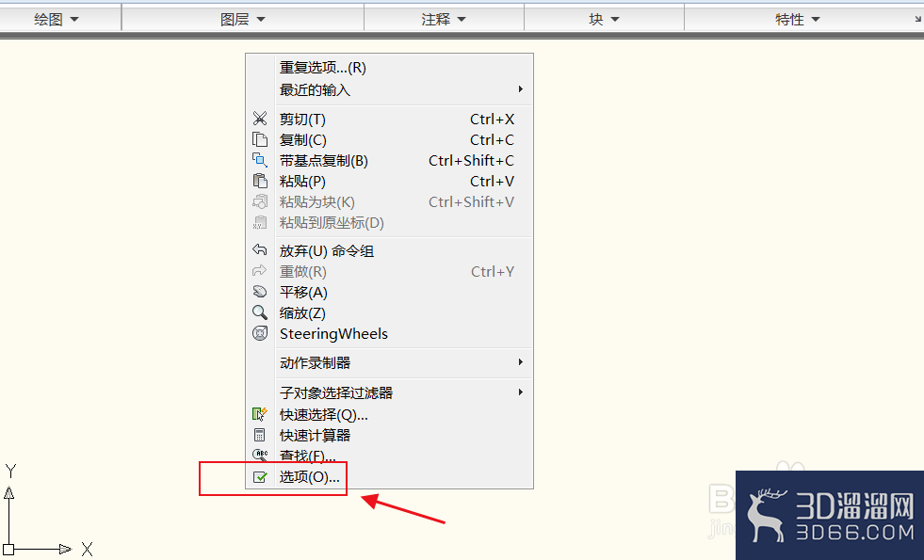Open the 特性 panel dialog launcher arrow

(916, 20)
